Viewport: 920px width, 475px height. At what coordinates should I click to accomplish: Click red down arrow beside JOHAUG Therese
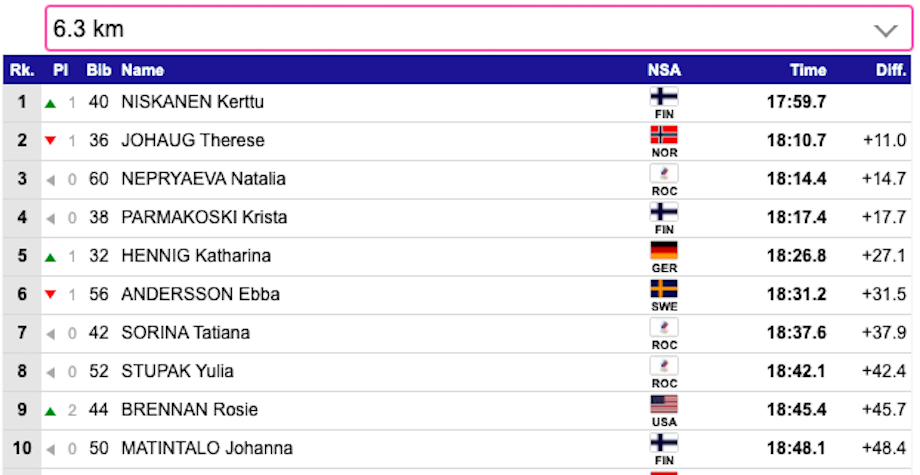click(50, 141)
